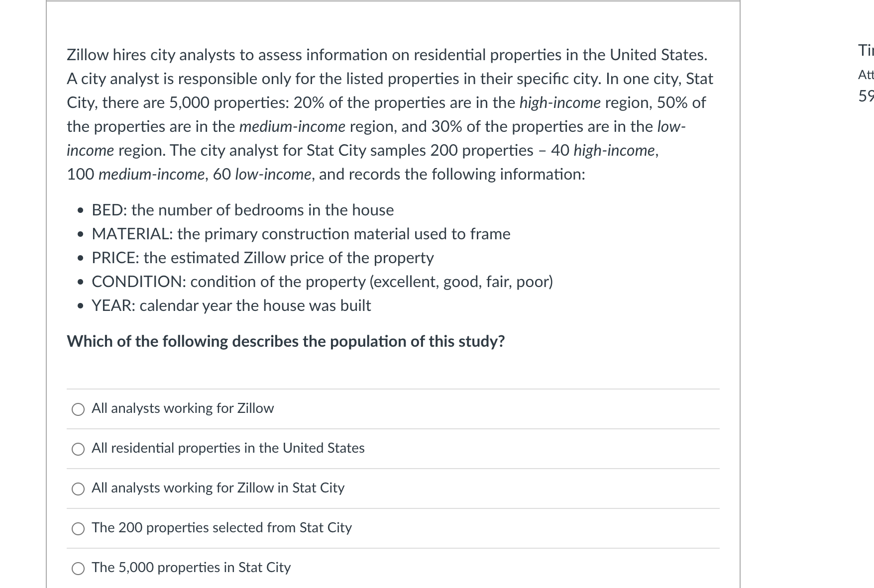Image resolution: width=874 pixels, height=588 pixels.
Task: Click the radio circle beside the first answer
Action: pos(77,409)
